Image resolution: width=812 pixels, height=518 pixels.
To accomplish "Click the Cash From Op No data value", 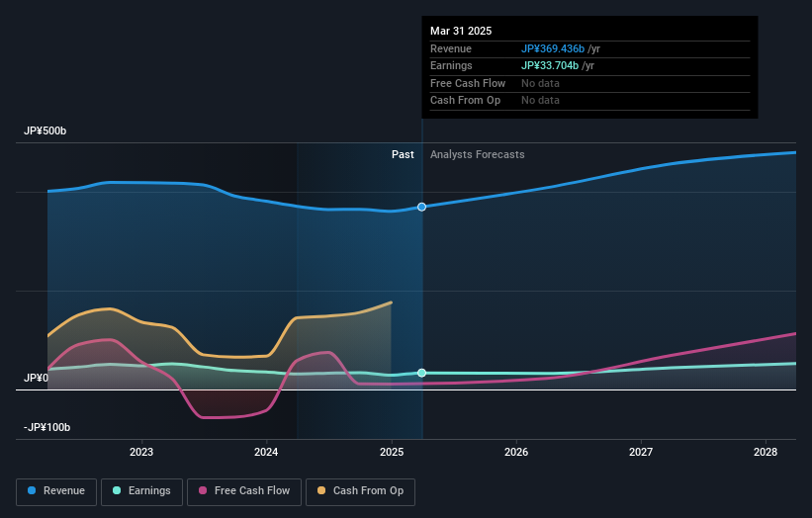I will [540, 101].
